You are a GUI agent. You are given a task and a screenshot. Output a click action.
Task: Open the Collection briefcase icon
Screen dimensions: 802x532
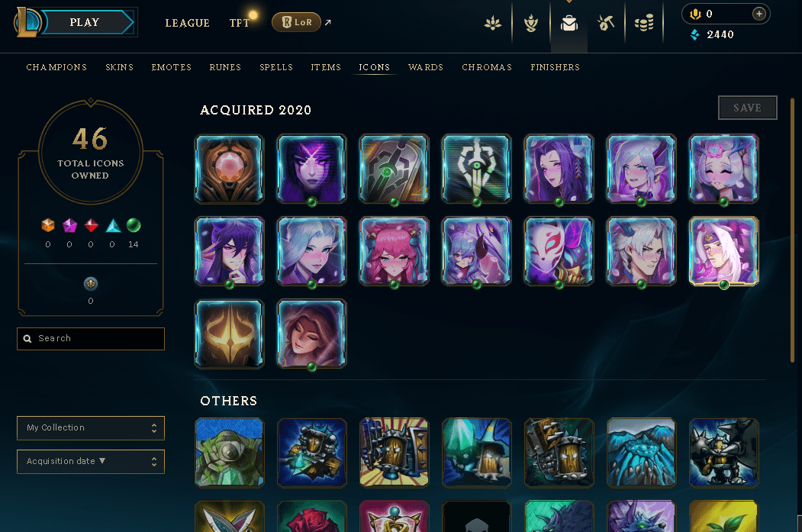[x=568, y=24]
